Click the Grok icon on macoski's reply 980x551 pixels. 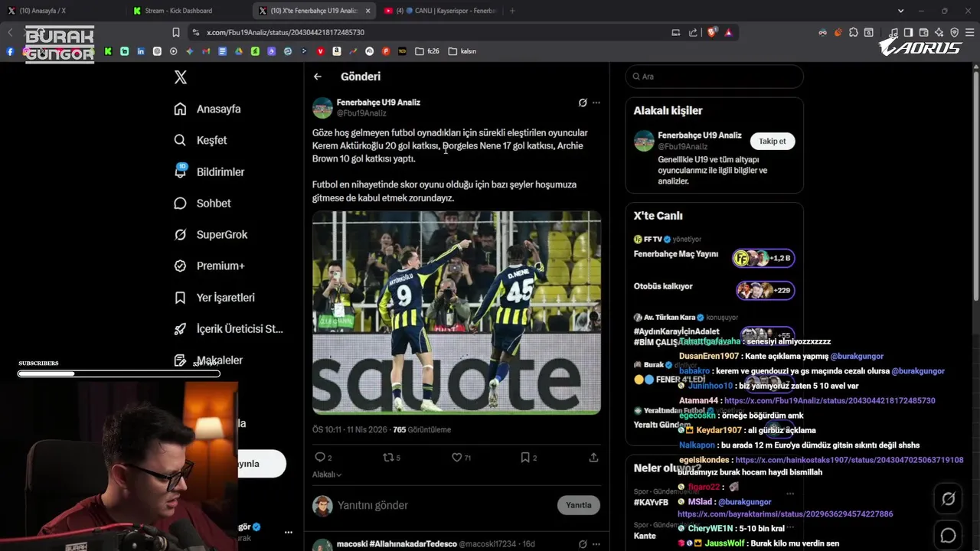(x=583, y=544)
